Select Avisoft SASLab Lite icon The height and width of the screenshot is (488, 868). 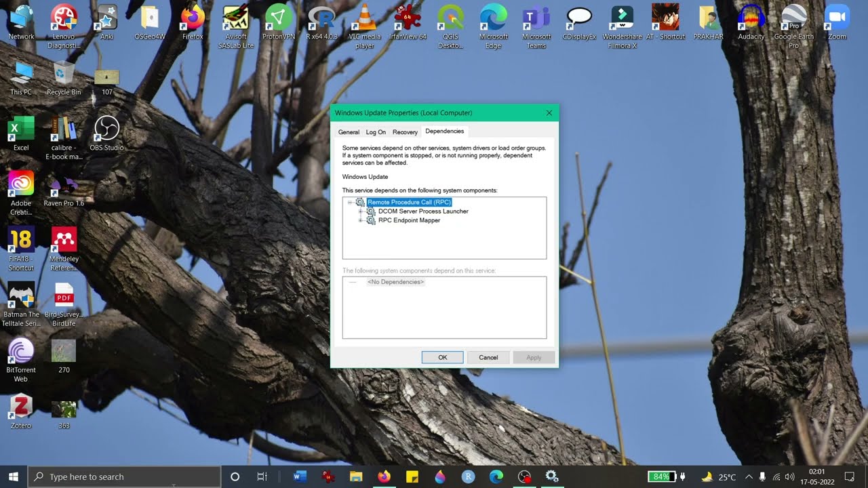coord(235,26)
